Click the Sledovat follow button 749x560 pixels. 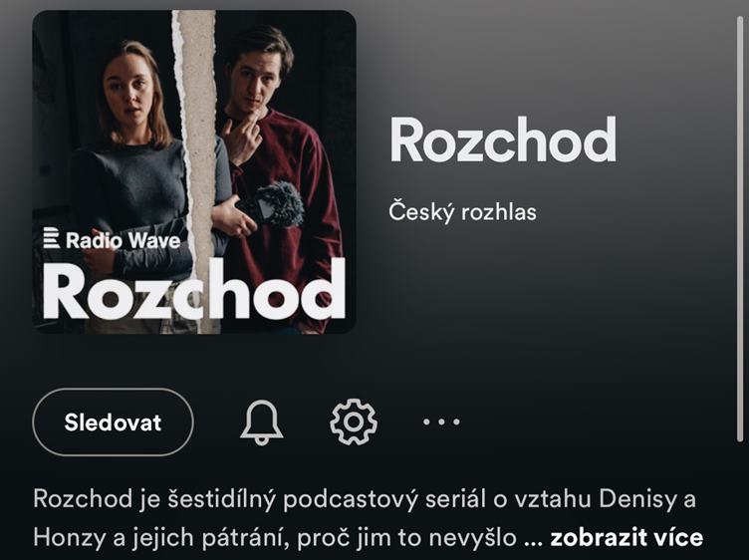click(113, 422)
